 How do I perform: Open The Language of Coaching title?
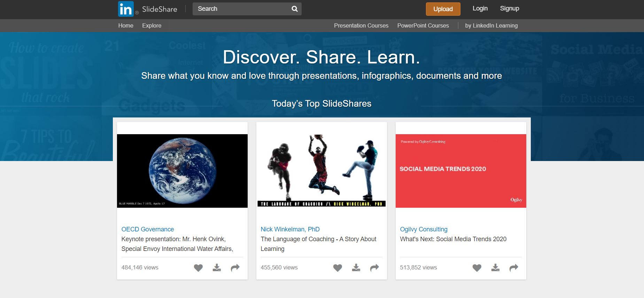[x=318, y=244]
